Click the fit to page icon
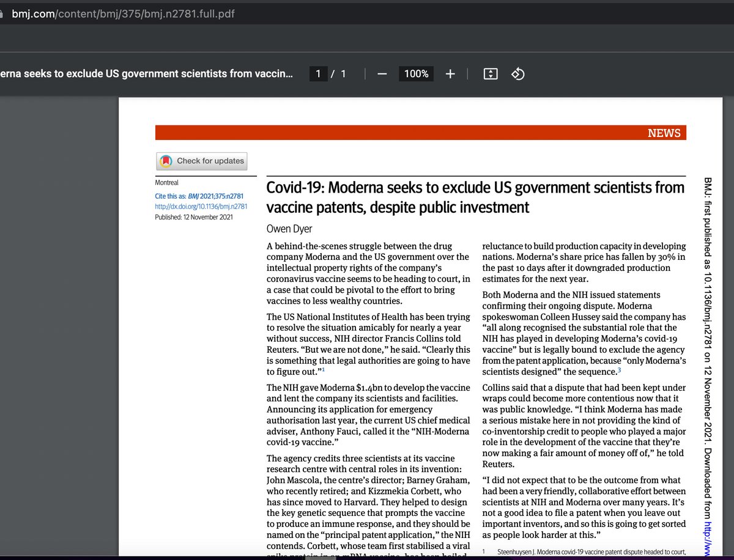Screen dimensions: 734x560 coord(490,74)
